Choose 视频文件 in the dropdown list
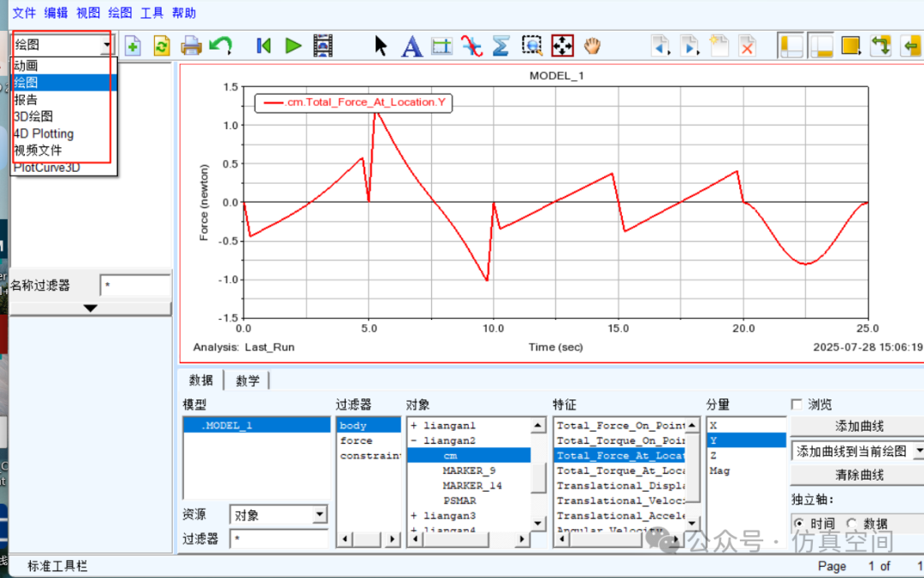 pyautogui.click(x=63, y=150)
